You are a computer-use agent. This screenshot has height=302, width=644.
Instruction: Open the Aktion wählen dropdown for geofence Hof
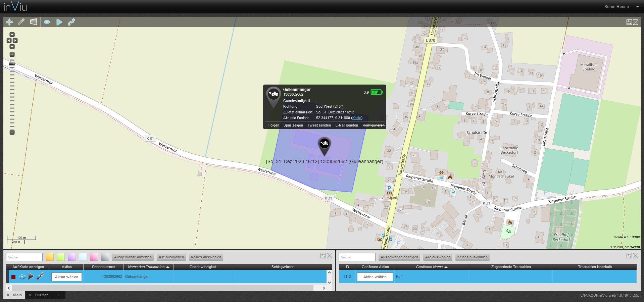pos(375,277)
